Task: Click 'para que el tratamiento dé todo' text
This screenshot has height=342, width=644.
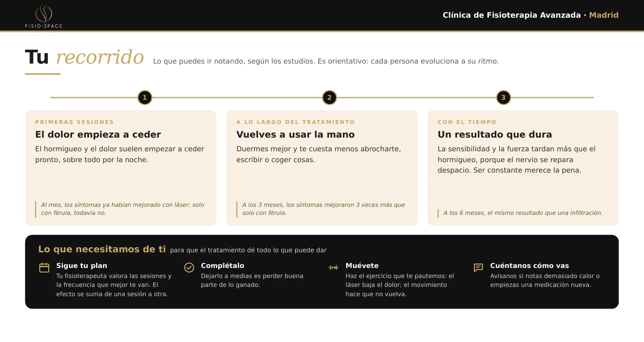Action: [x=248, y=250]
